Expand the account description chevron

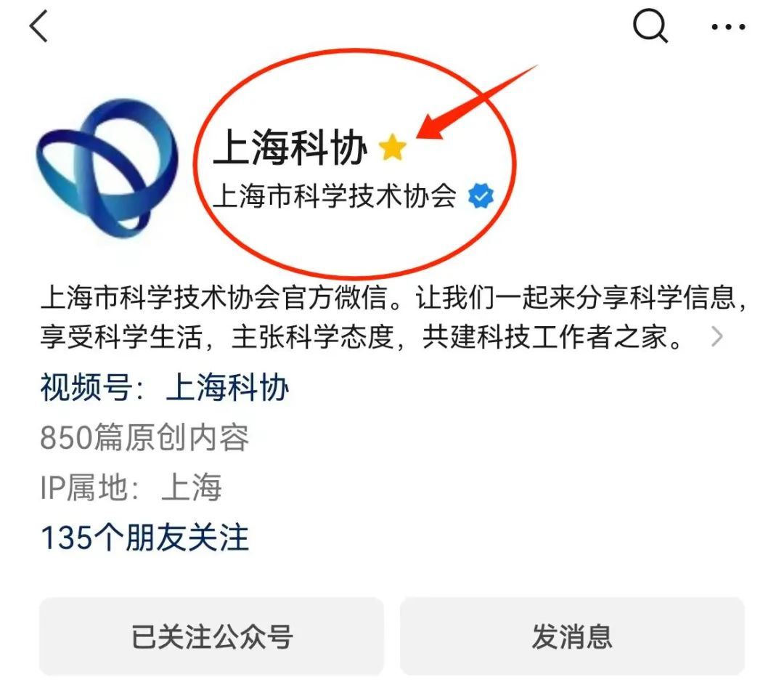(717, 336)
